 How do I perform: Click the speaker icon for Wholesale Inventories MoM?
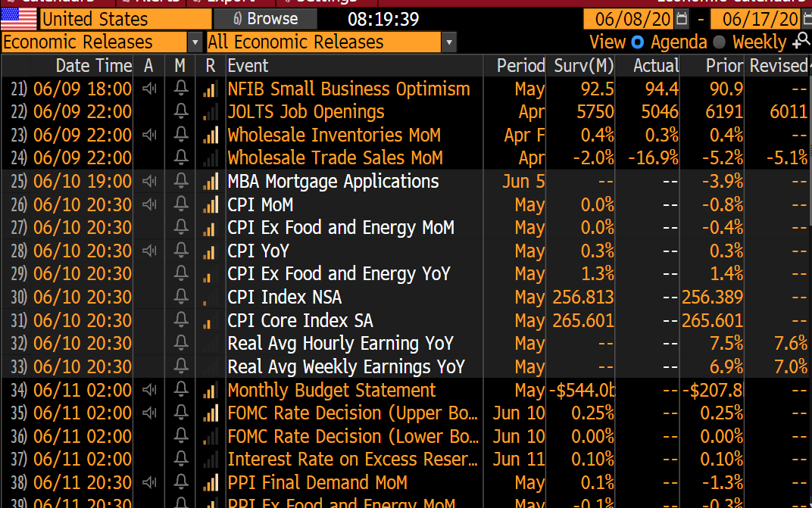(x=149, y=135)
